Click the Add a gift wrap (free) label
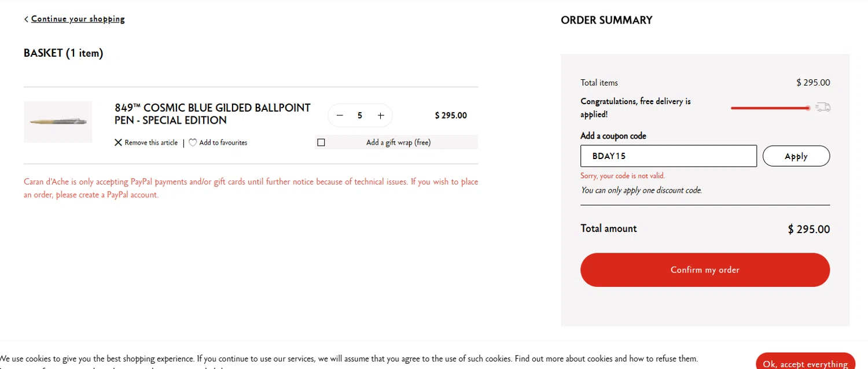Image resolution: width=868 pixels, height=369 pixels. point(398,142)
